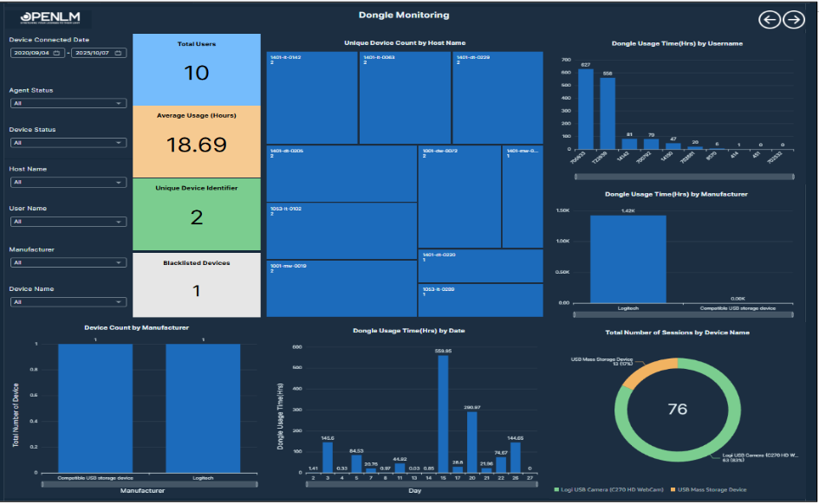Expand the Agent Status dropdown
The image size is (819, 504).
point(68,104)
